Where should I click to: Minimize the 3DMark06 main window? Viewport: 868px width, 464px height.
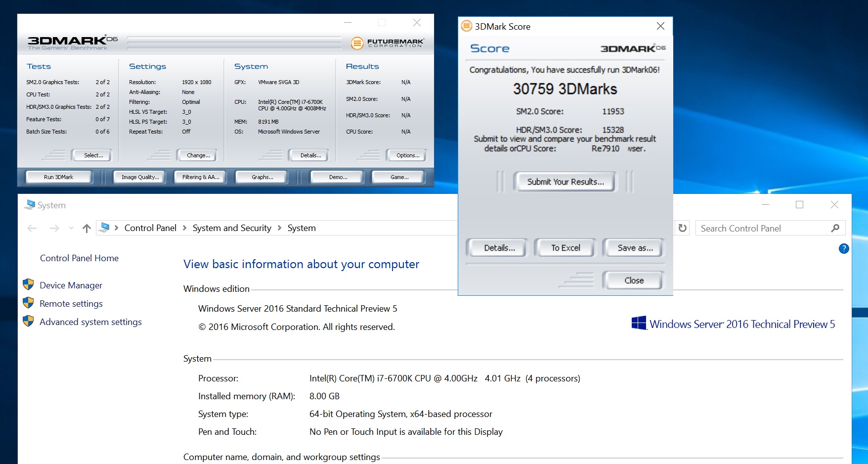point(348,23)
